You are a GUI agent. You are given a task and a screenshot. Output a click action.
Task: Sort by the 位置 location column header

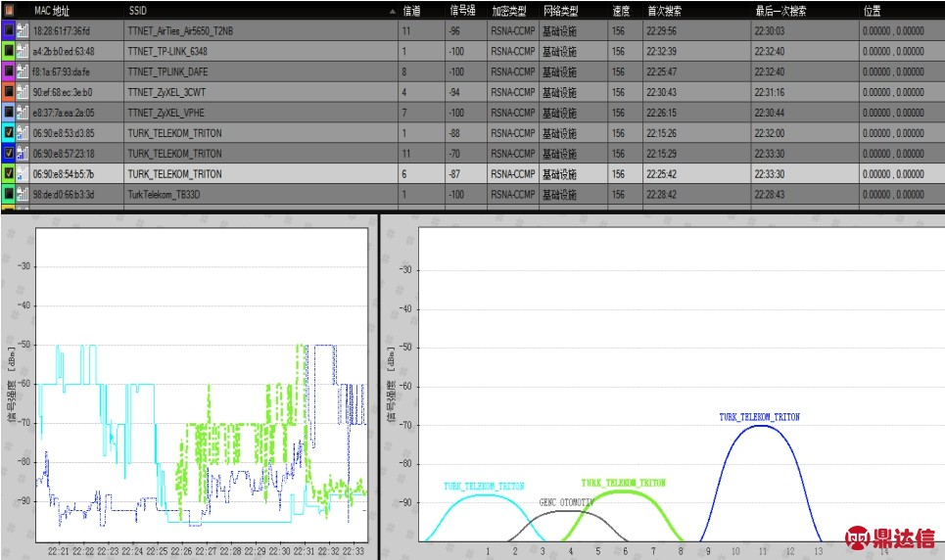[x=873, y=10]
